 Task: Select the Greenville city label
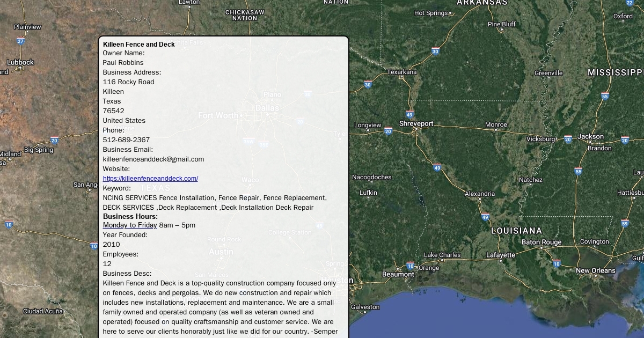pos(548,73)
